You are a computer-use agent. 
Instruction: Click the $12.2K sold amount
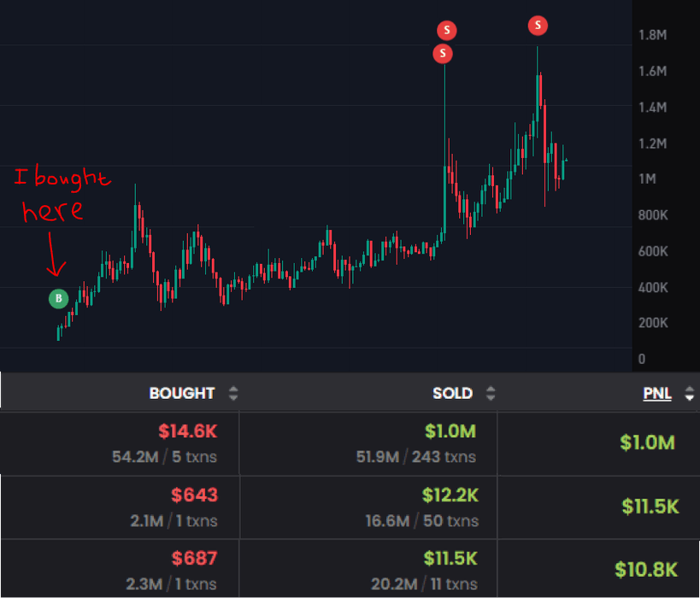click(x=449, y=495)
